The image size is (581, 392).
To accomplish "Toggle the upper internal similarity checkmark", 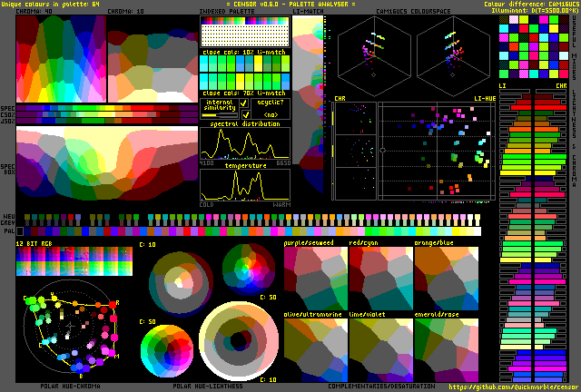I will (x=245, y=105).
